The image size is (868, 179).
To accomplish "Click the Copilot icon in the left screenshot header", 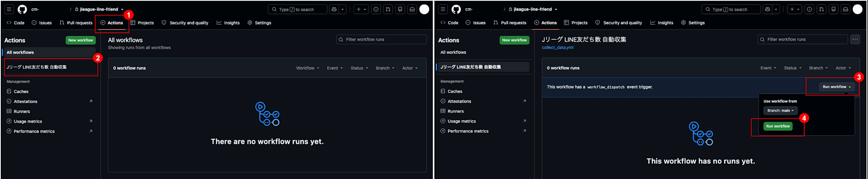I will pos(334,9).
